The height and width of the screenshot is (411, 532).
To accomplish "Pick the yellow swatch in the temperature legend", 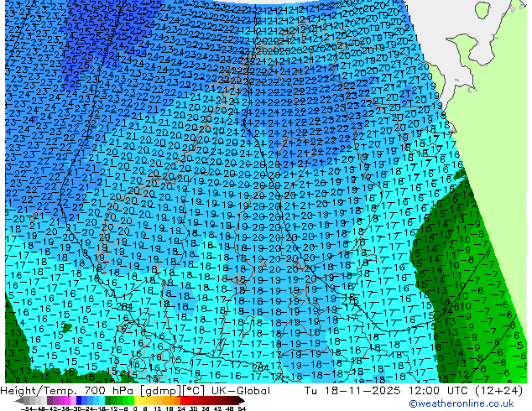I will [137, 400].
